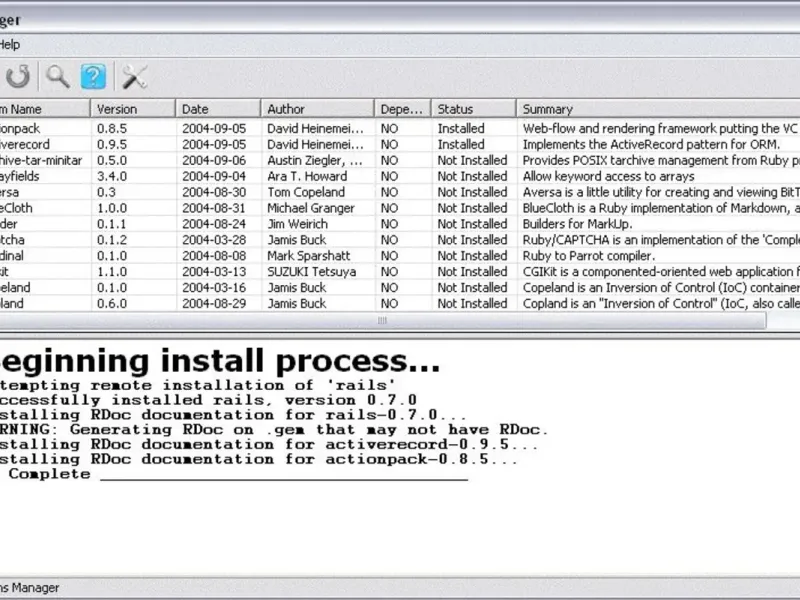Click log line 'successfully installed rails, version 0.7.0'

pos(208,400)
